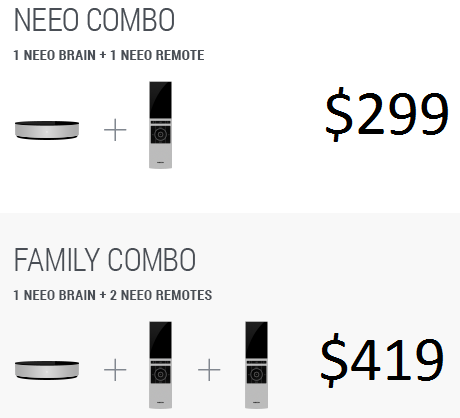The image size is (460, 418).
Task: Click circular pad on second Family Combo remote
Action: click(x=256, y=374)
